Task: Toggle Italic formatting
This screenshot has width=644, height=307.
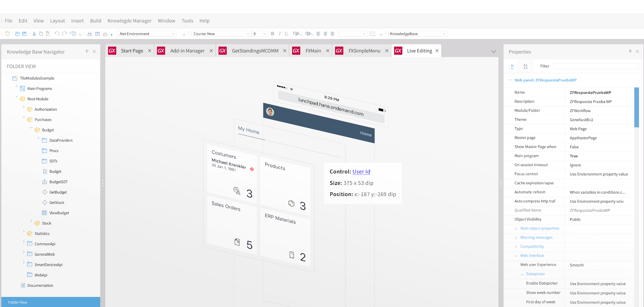Action: pos(279,34)
